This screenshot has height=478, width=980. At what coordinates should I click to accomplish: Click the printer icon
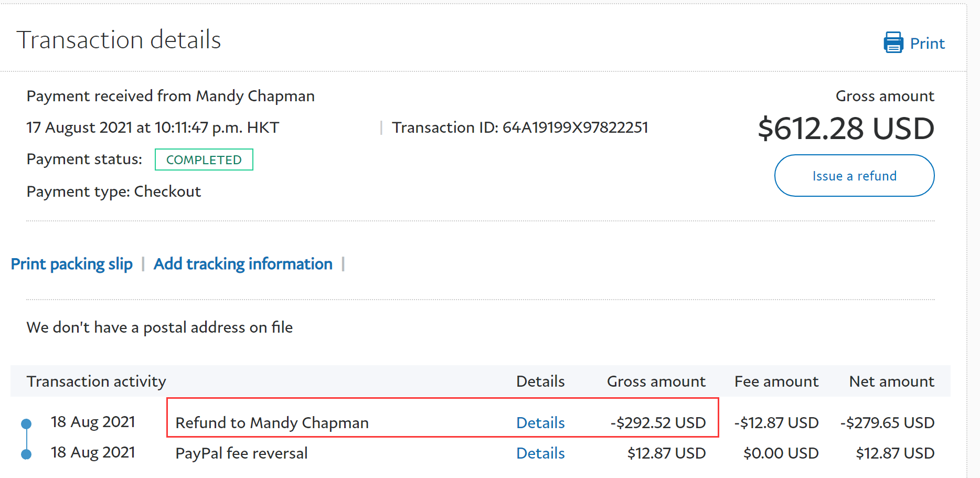[893, 43]
